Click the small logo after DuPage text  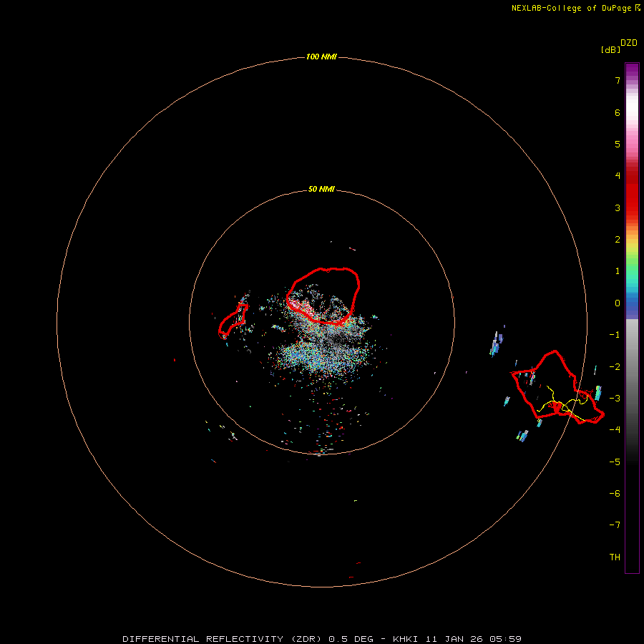(638, 8)
